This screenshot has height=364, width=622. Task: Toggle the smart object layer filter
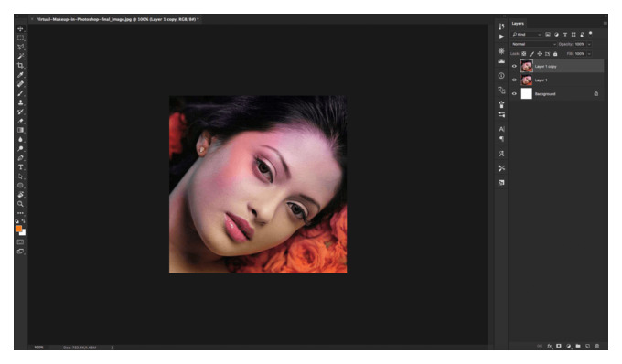583,35
